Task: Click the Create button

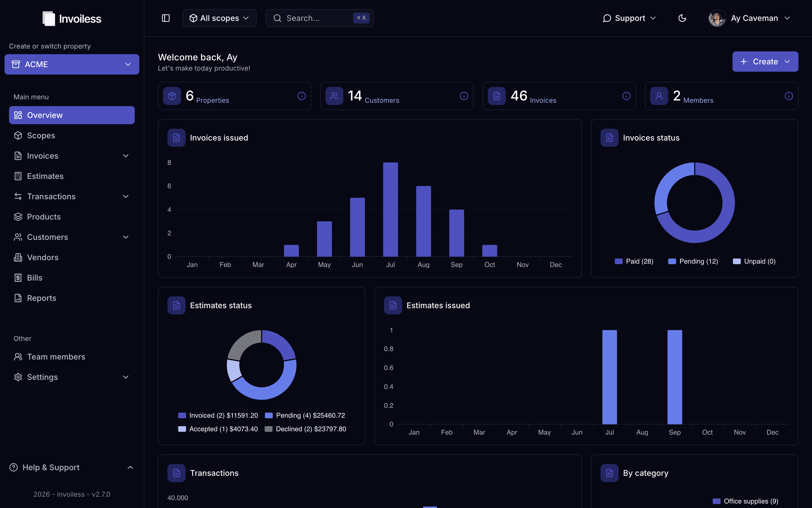Action: 765,62
